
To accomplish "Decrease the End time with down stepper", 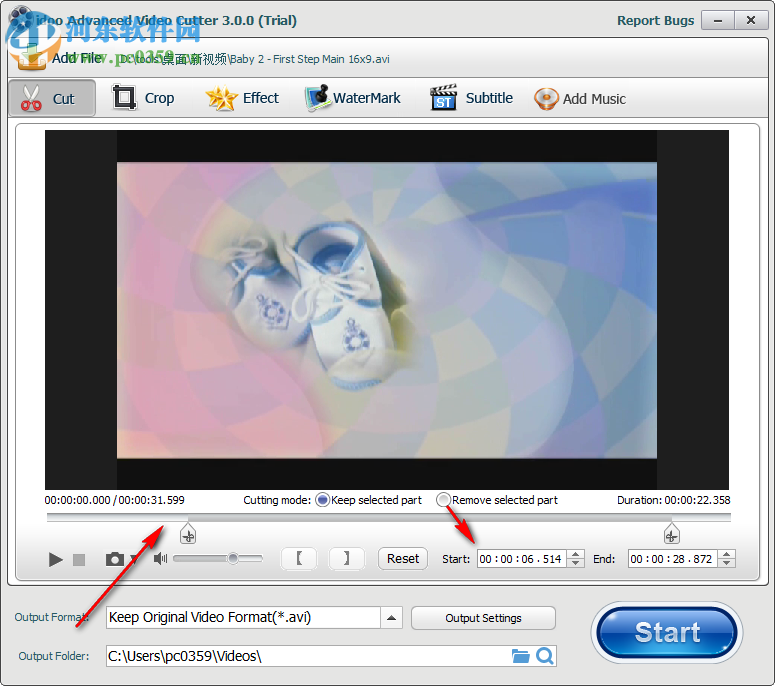I will [727, 563].
